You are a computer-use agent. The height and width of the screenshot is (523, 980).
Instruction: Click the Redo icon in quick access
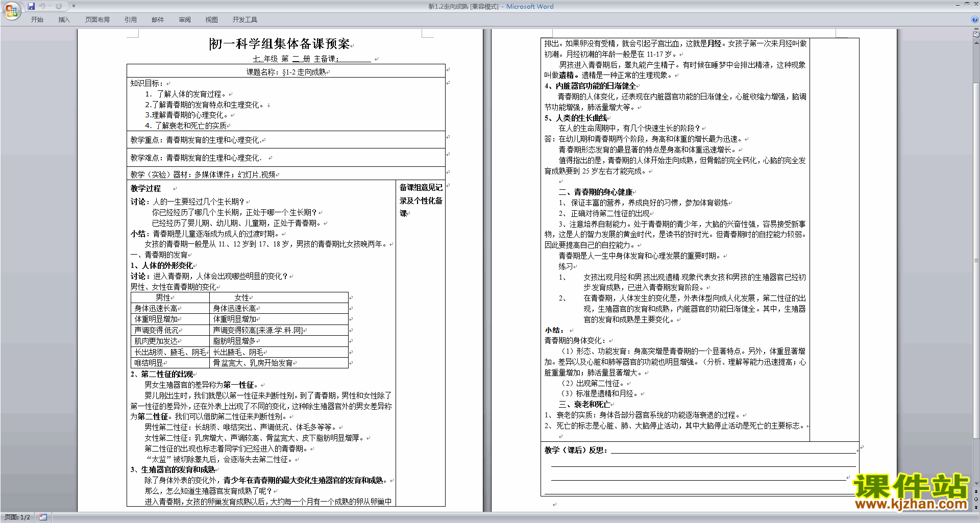(x=59, y=6)
